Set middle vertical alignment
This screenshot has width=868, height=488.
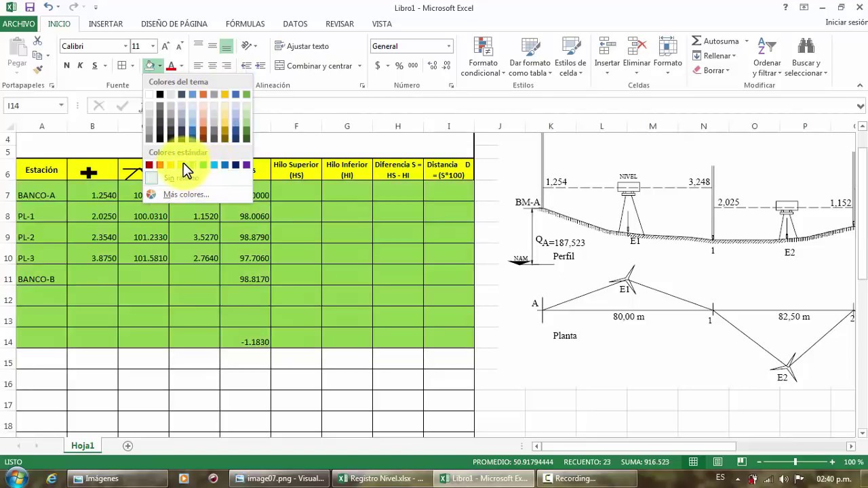[x=212, y=46]
